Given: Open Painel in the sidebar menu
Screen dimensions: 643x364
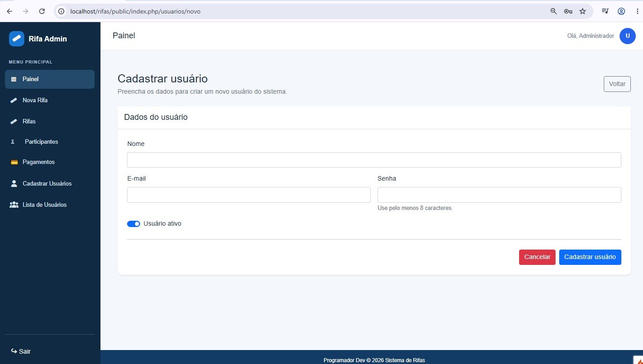Looking at the screenshot, I should click(50, 79).
